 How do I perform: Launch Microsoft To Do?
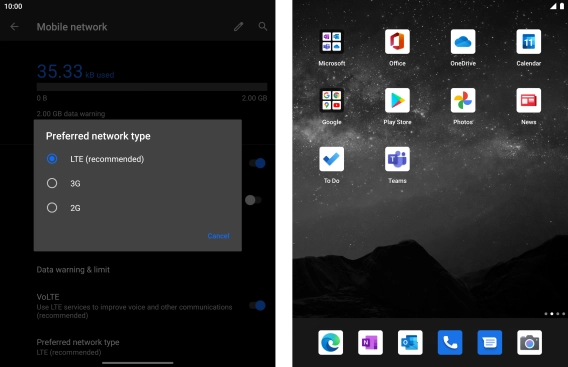[x=331, y=159]
